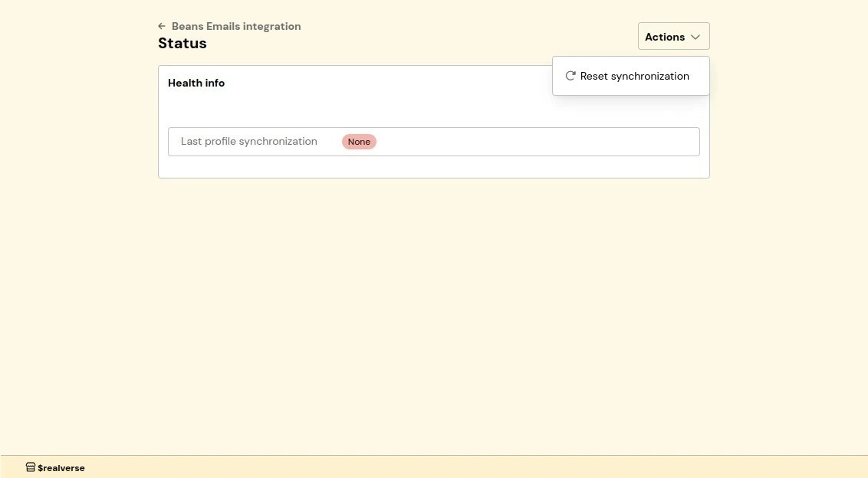Screen dimensions: 868x478
Task: Click the cash register icon next to $realverse
Action: click(30, 467)
